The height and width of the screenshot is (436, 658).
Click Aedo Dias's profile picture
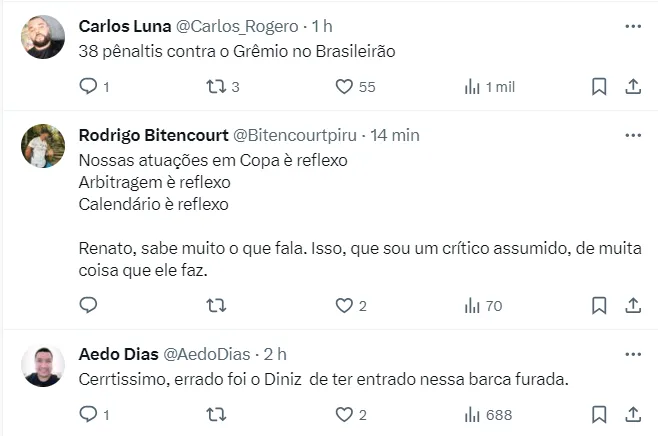42,366
